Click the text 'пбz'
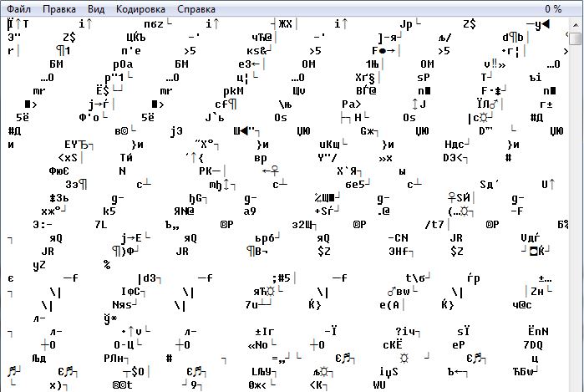 pyautogui.click(x=154, y=24)
